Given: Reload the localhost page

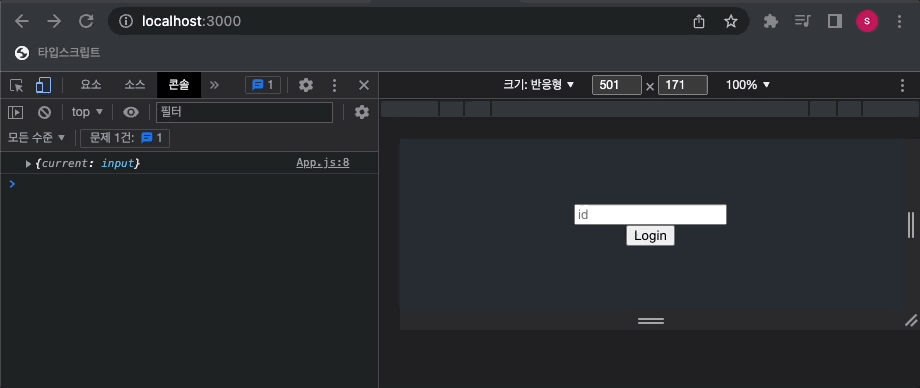Looking at the screenshot, I should click(x=86, y=22).
